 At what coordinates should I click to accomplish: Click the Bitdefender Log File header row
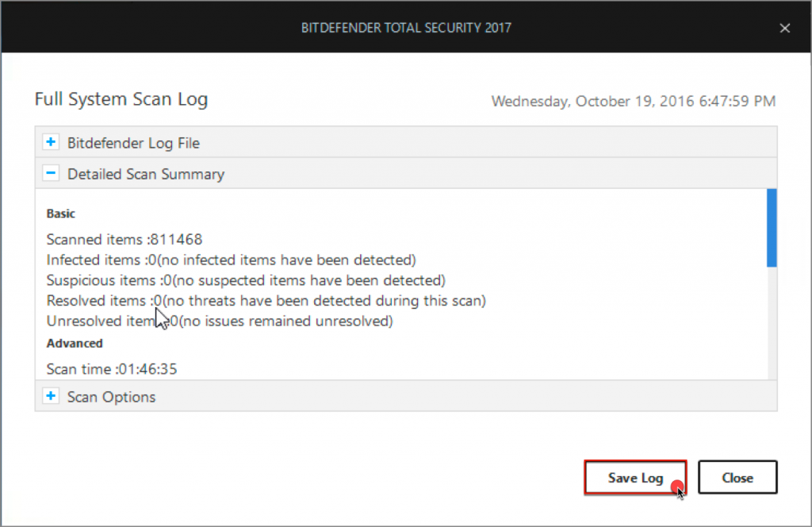click(133, 143)
